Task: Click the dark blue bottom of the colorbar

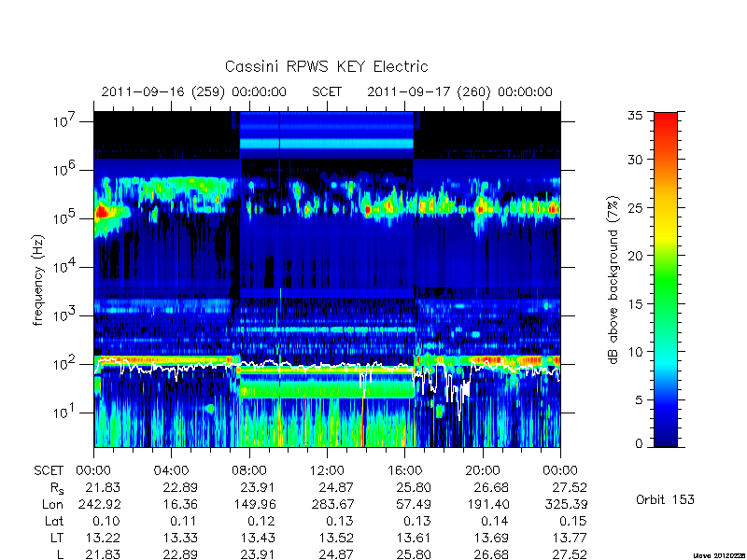Action: coord(666,438)
